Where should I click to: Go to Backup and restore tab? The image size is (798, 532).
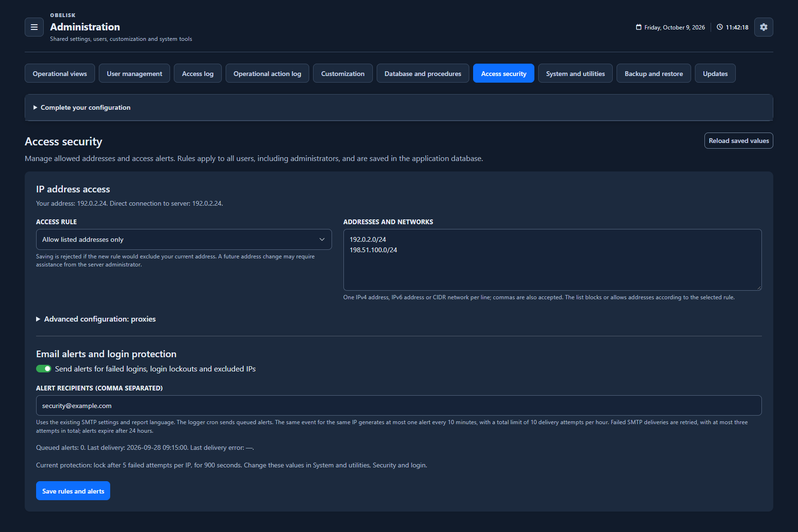(654, 73)
